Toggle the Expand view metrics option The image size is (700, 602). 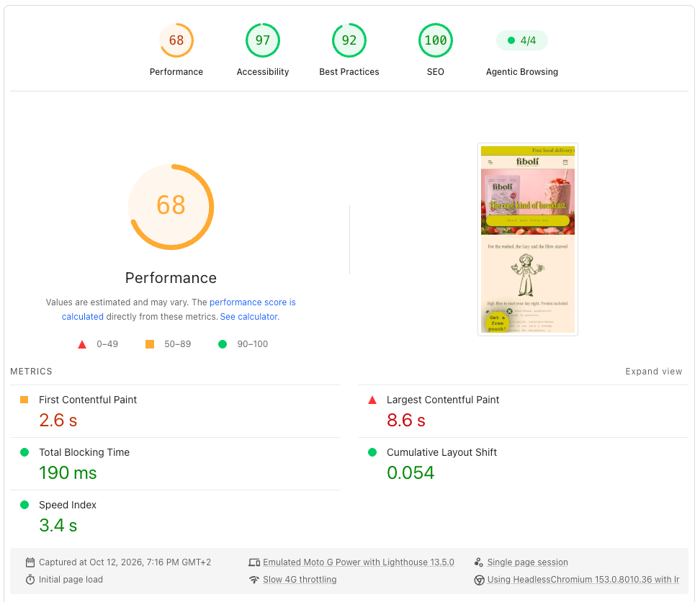[x=654, y=372]
